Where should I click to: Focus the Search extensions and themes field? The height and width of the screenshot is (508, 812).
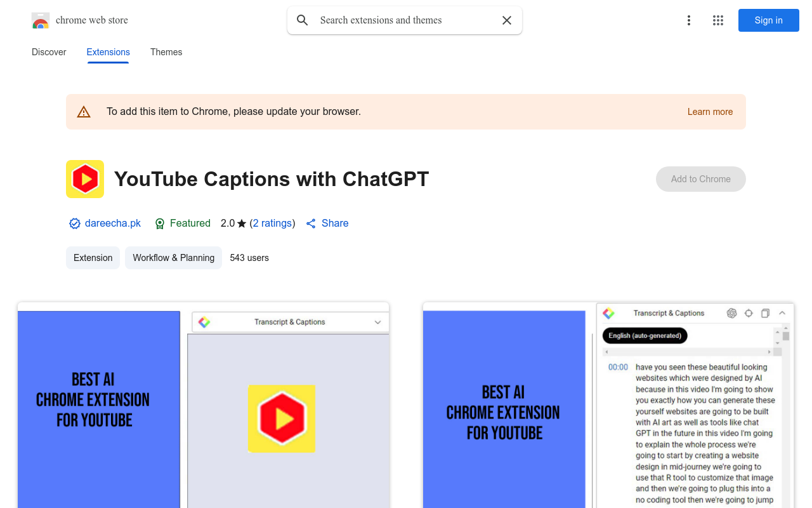click(406, 20)
